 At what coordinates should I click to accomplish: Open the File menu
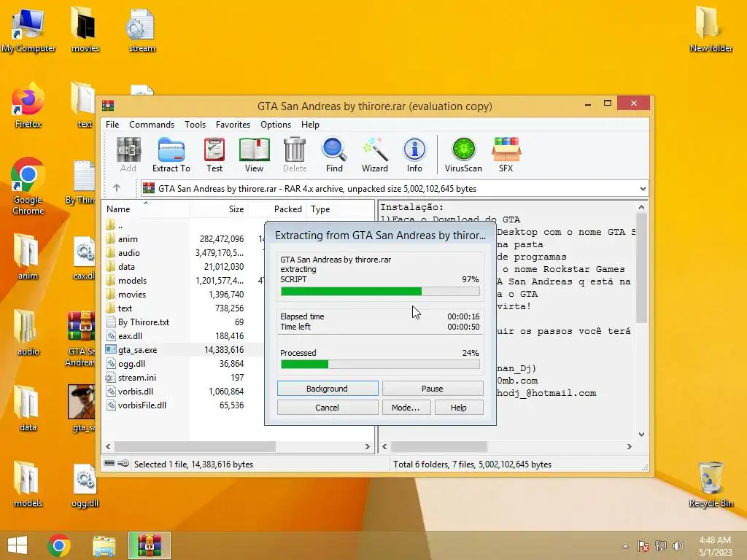[x=112, y=124]
